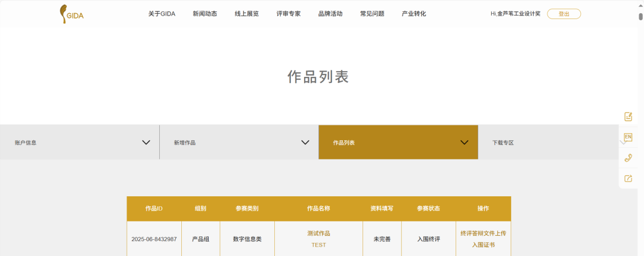Select the 新增作品 tab

tap(239, 142)
